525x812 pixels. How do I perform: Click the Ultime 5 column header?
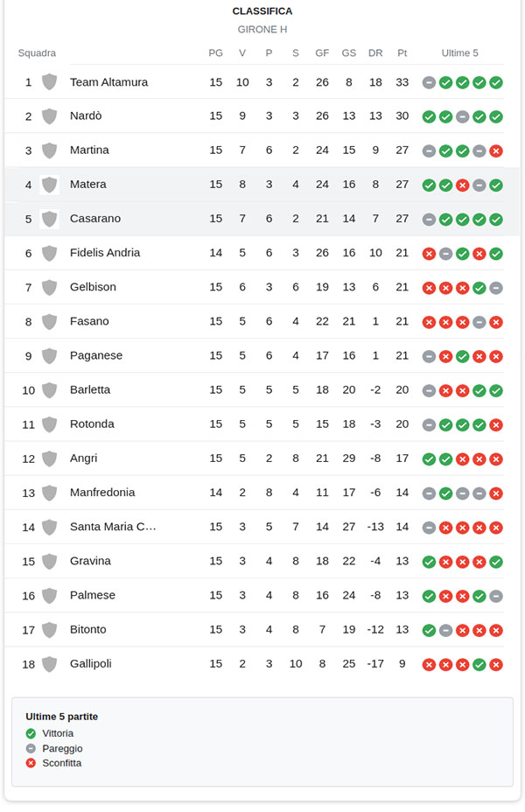459,52
